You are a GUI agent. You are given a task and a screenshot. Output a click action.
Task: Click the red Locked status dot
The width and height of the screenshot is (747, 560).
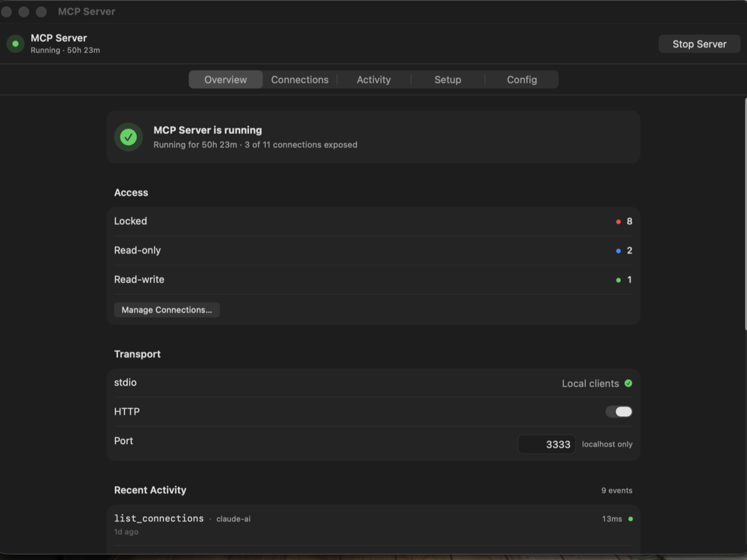click(x=619, y=222)
